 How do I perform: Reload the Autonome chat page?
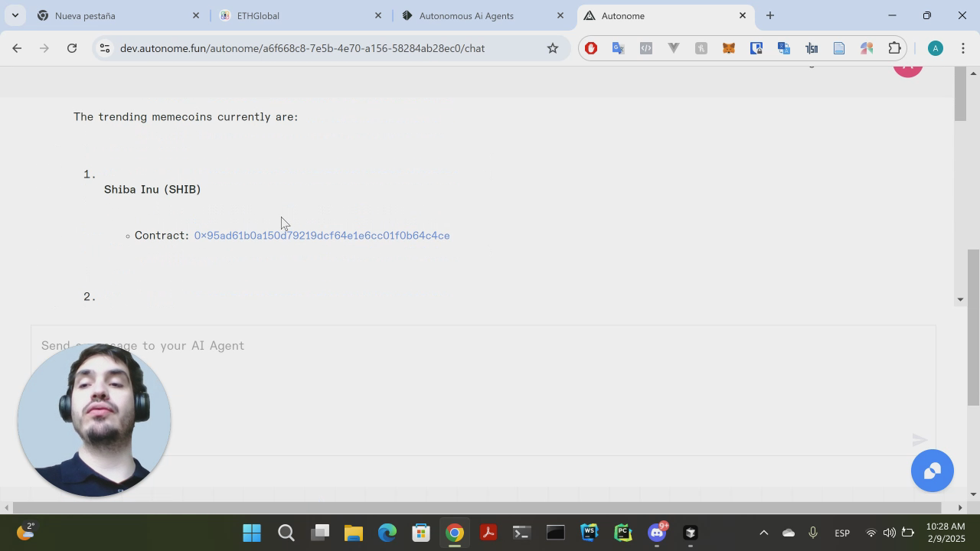click(72, 48)
